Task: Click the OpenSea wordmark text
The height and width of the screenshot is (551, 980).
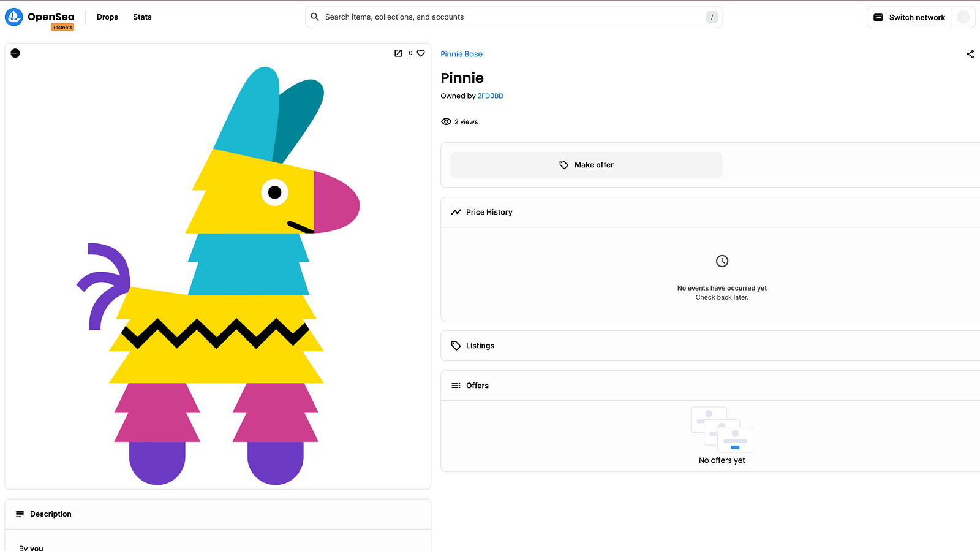Action: tap(51, 17)
